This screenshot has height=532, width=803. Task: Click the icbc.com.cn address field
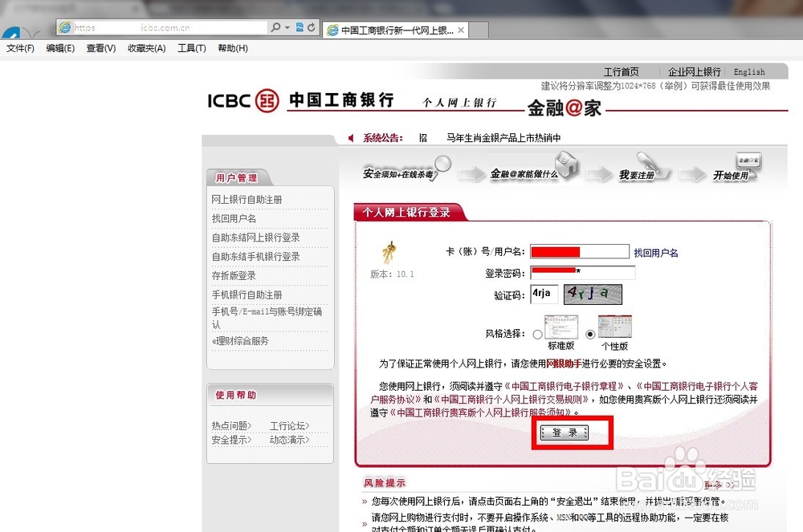(169, 27)
